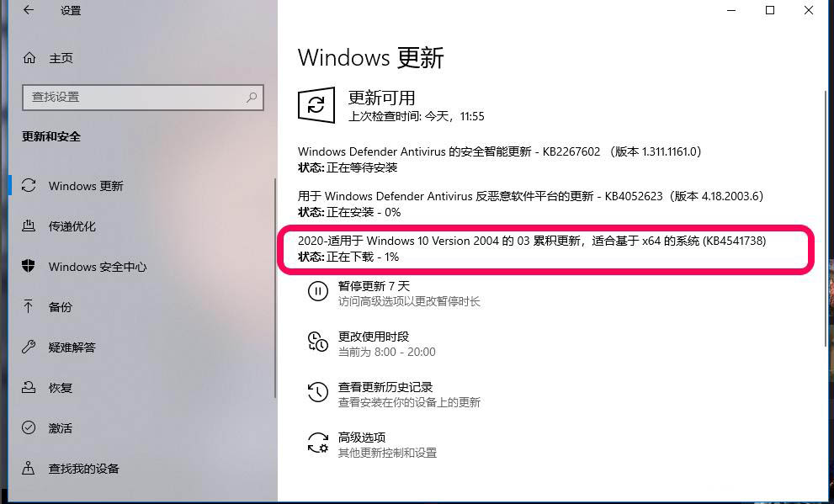Viewport: 834px width, 504px height.
Task: Click the back arrow icon in Settings
Action: tap(28, 10)
